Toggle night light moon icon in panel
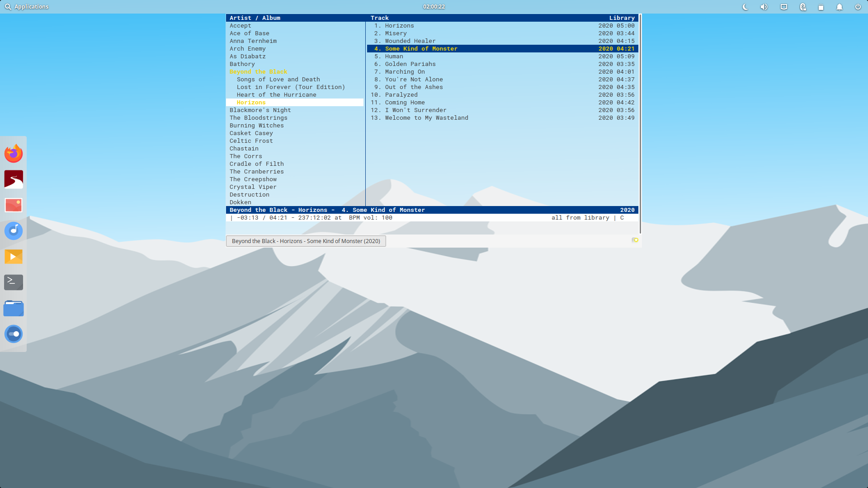868x488 pixels. click(745, 7)
